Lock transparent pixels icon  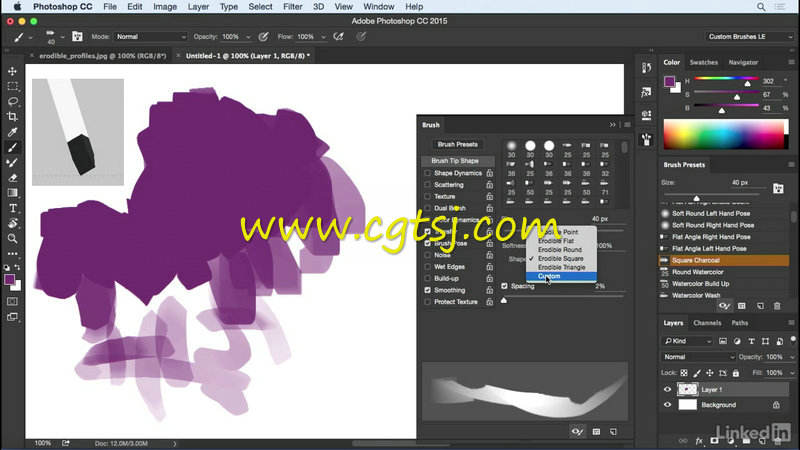pos(684,373)
